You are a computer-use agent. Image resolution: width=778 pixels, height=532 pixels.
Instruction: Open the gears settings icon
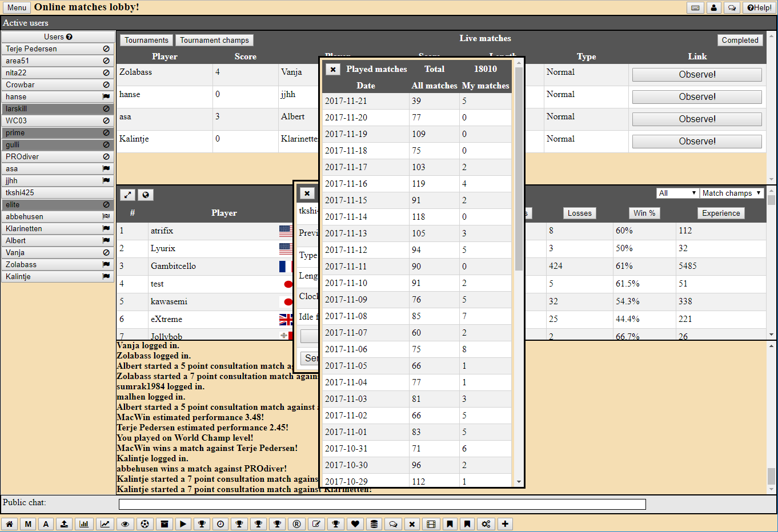point(486,524)
